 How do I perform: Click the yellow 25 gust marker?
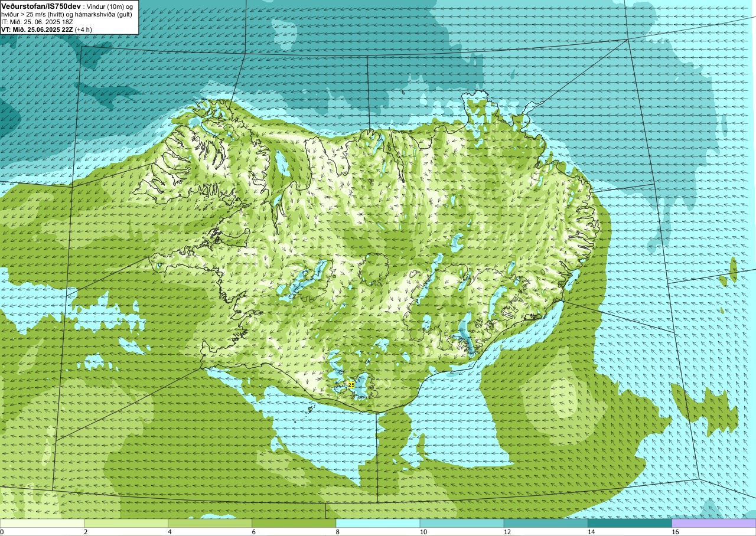[351, 384]
